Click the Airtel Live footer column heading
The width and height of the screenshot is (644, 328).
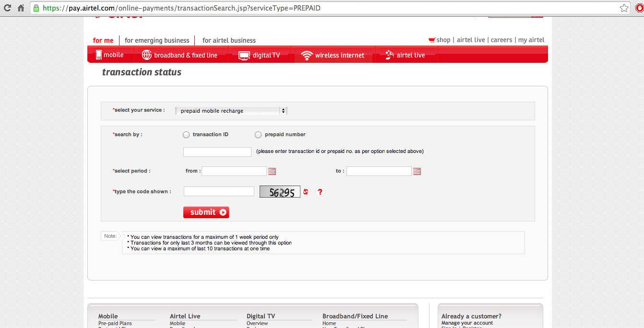[x=185, y=316]
